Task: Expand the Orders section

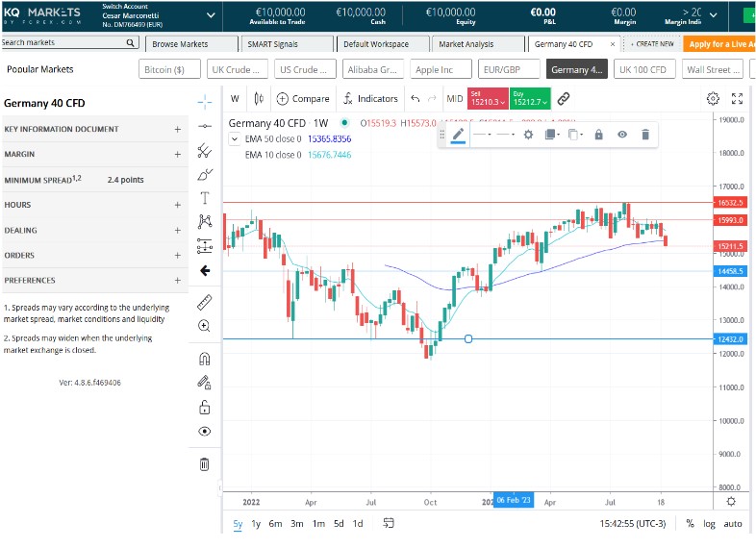Action: coord(95,256)
